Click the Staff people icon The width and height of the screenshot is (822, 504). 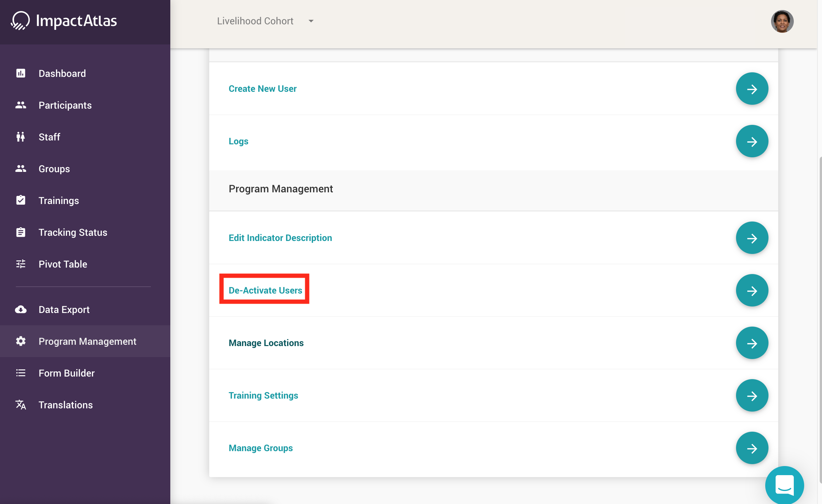pos(21,137)
